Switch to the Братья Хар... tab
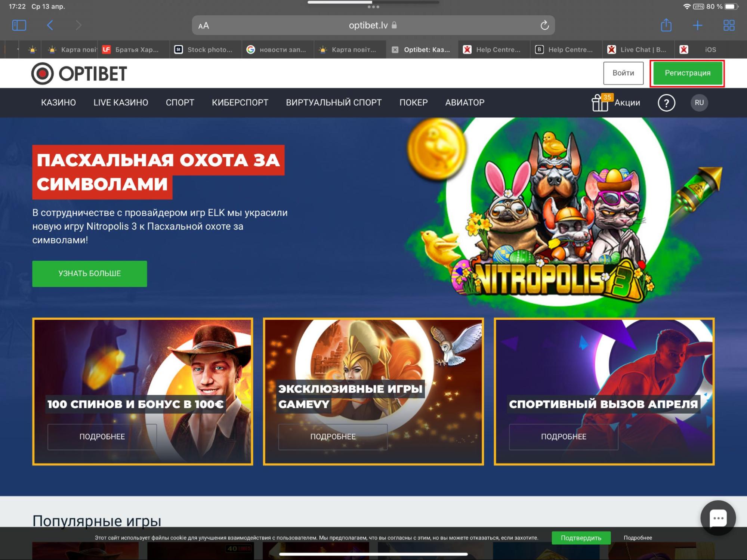747x560 pixels. click(133, 50)
